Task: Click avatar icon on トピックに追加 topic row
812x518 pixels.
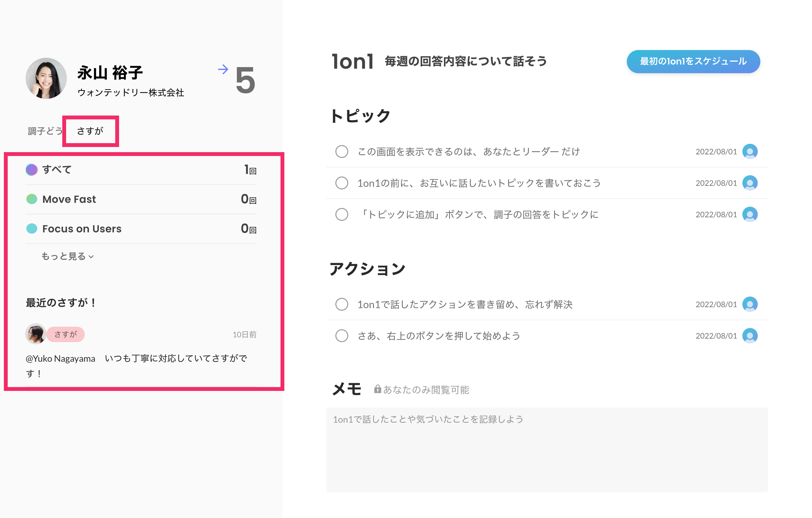Action: pyautogui.click(x=750, y=214)
